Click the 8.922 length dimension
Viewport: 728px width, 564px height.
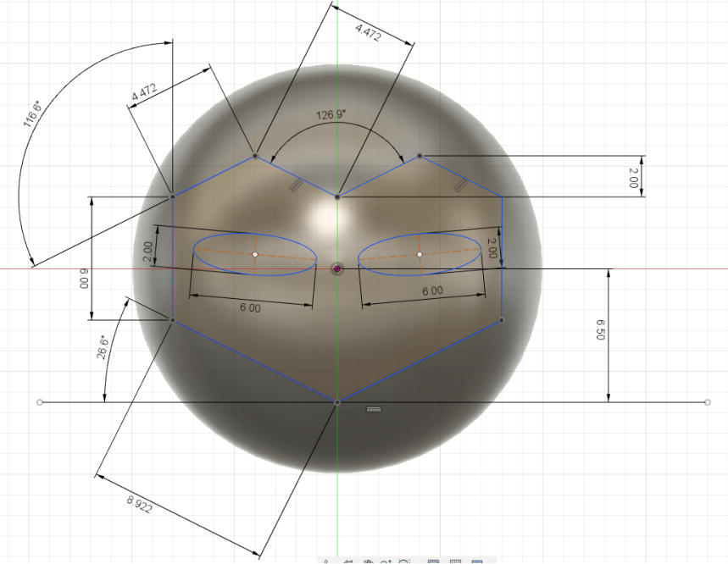[x=139, y=504]
